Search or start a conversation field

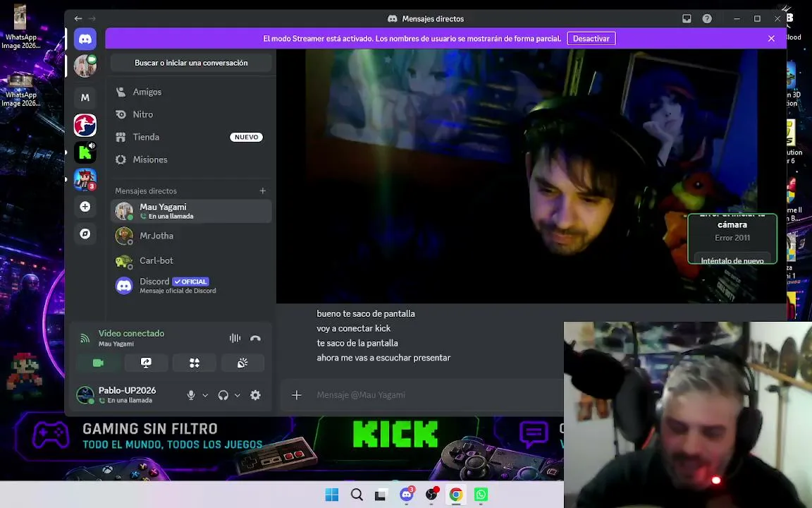(191, 63)
